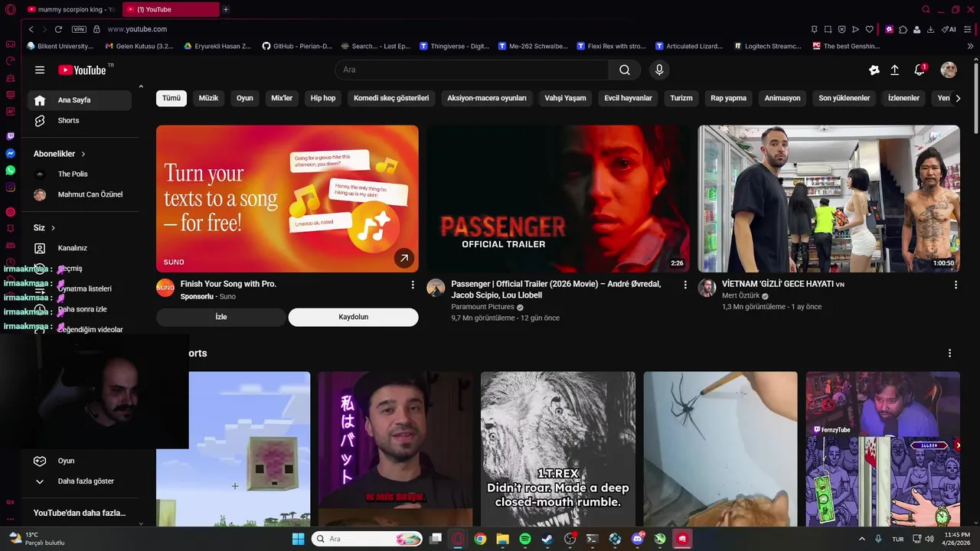Open the GitHub bookmark in bookmarks bar
The image size is (980, 551).
pyautogui.click(x=297, y=46)
